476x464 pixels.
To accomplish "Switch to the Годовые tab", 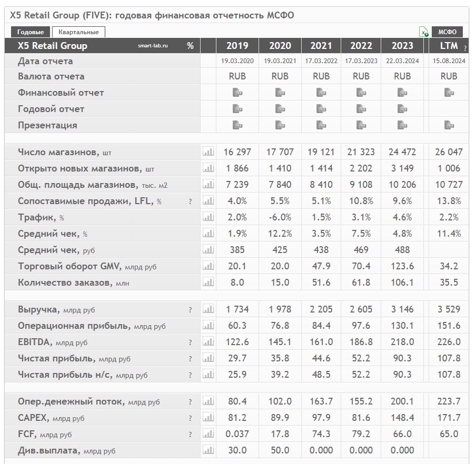I will [x=31, y=32].
